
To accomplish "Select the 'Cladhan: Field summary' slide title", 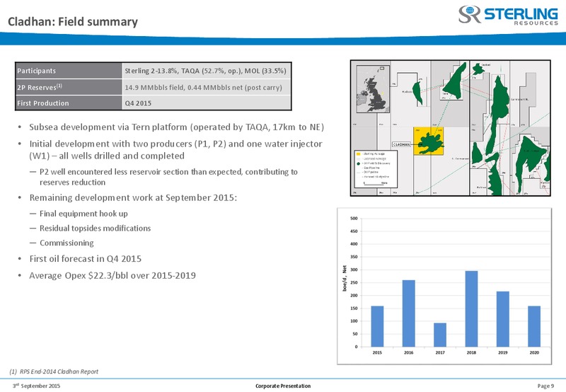I will [73, 22].
